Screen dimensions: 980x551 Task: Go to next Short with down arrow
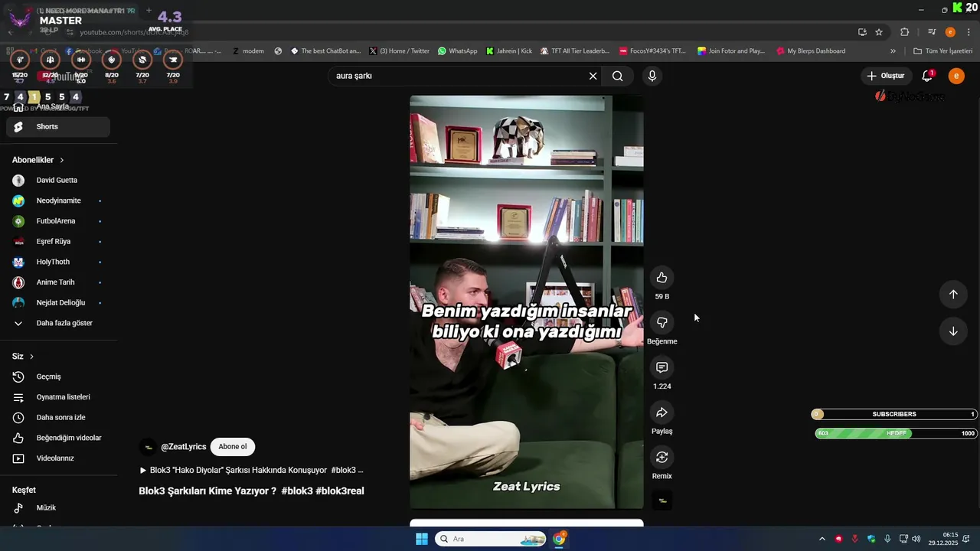(x=953, y=331)
